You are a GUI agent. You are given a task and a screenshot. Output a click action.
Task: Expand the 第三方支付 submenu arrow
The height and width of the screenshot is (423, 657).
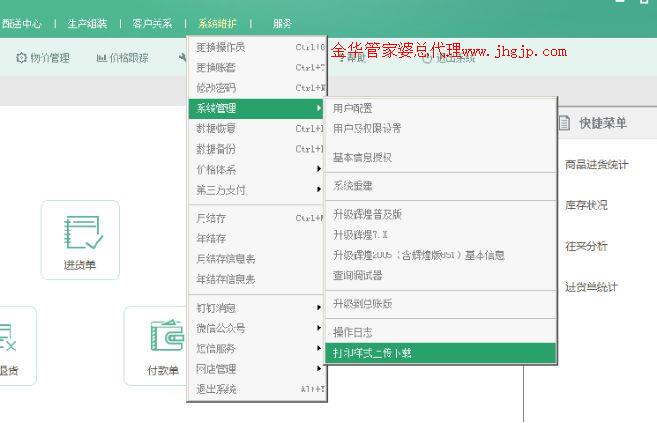319,189
